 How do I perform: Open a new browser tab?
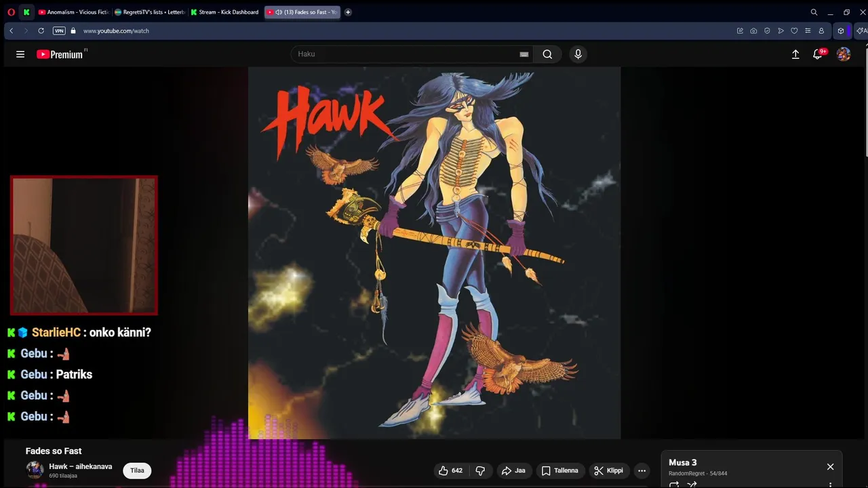(348, 12)
